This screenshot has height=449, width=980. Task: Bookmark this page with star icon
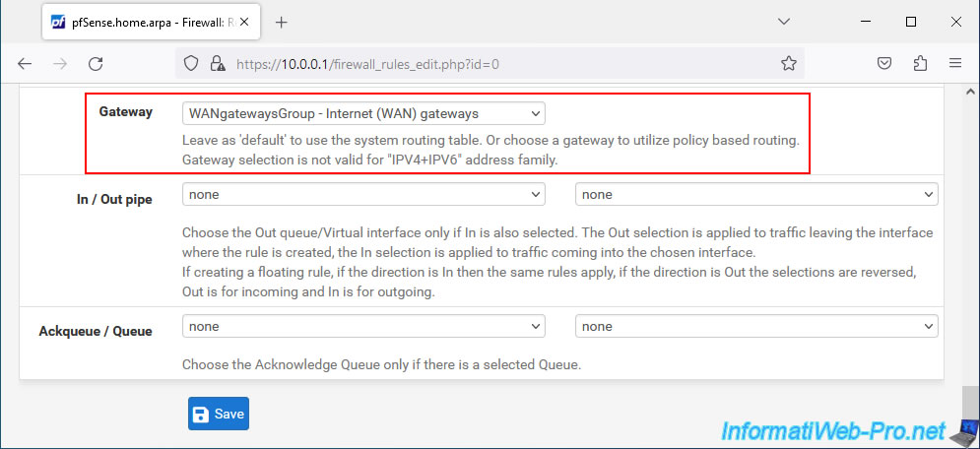[789, 63]
